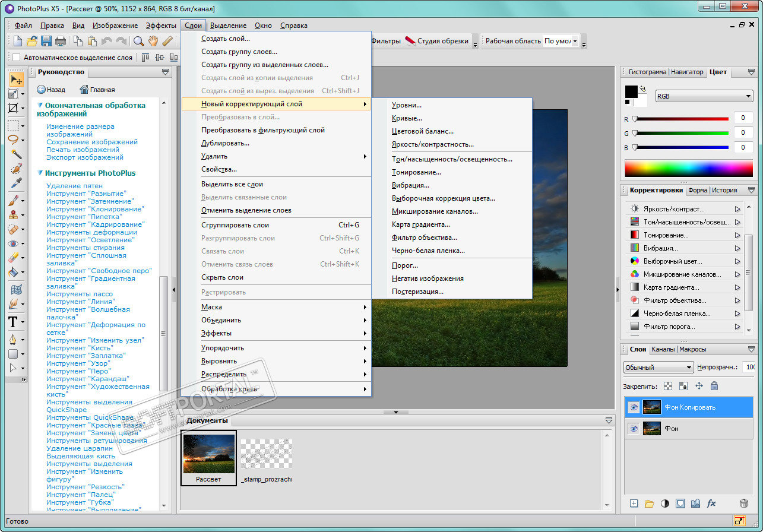The height and width of the screenshot is (532, 763).
Task: Collapse the 'Инструменты PhotoPlus' section
Action: (40, 173)
